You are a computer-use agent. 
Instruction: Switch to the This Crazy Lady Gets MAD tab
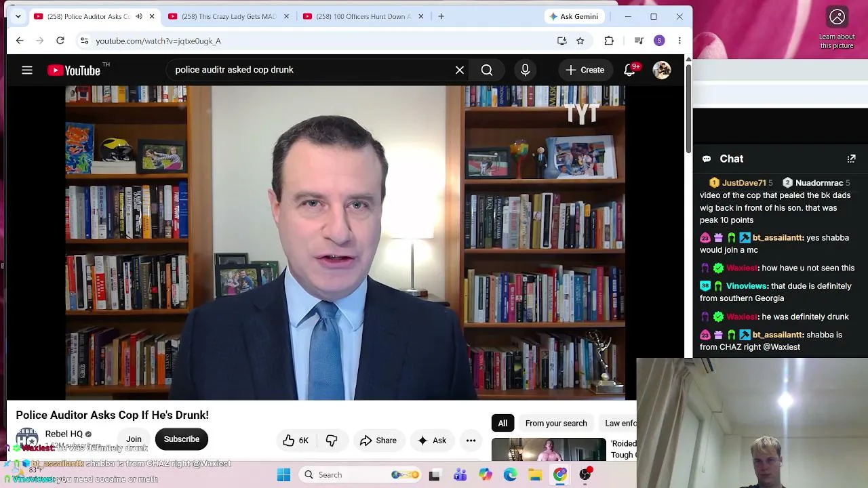[x=229, y=16]
